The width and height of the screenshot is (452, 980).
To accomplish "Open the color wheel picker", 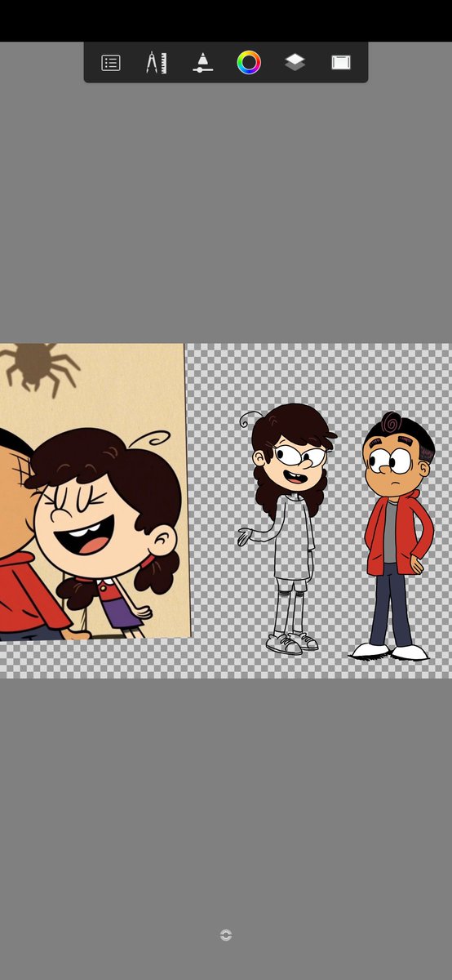I will (249, 63).
